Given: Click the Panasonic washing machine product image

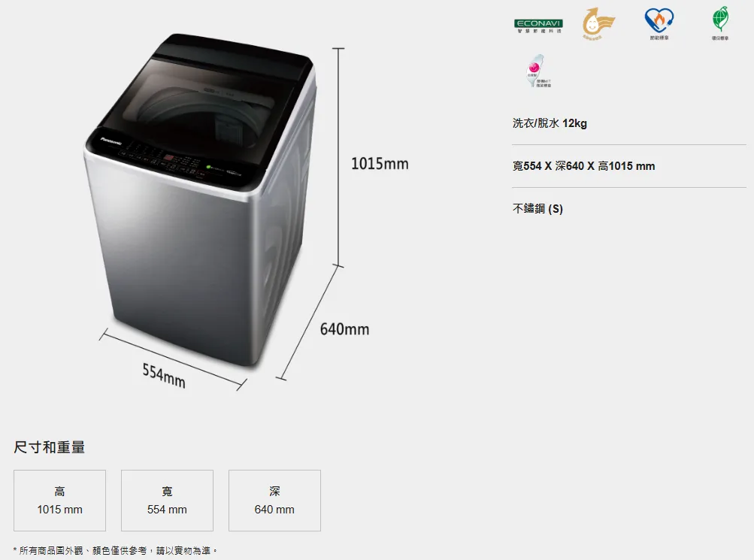Looking at the screenshot, I should [200, 199].
